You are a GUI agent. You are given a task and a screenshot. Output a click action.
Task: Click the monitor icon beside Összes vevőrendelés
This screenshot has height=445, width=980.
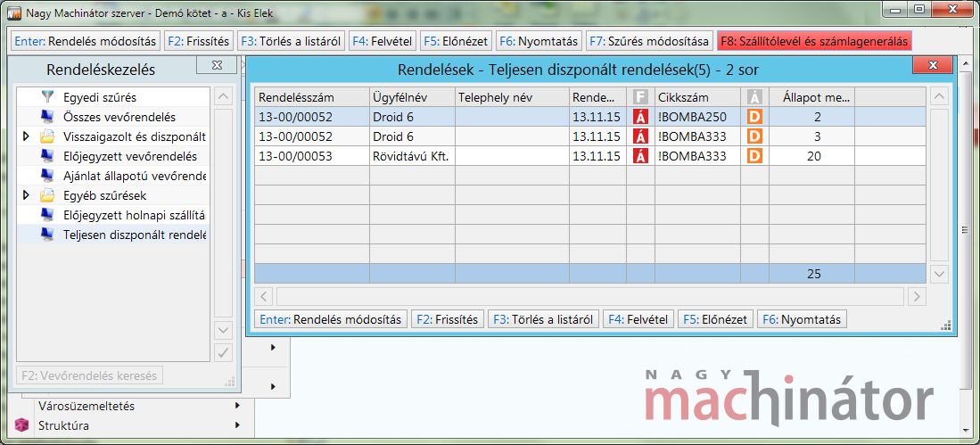tap(47, 117)
